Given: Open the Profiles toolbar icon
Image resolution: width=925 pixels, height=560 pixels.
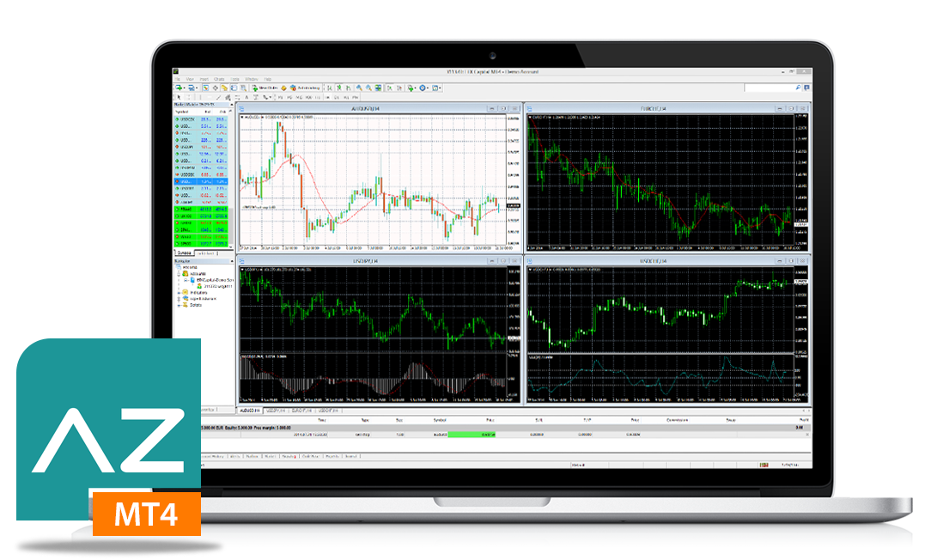Looking at the screenshot, I should pos(192,88).
